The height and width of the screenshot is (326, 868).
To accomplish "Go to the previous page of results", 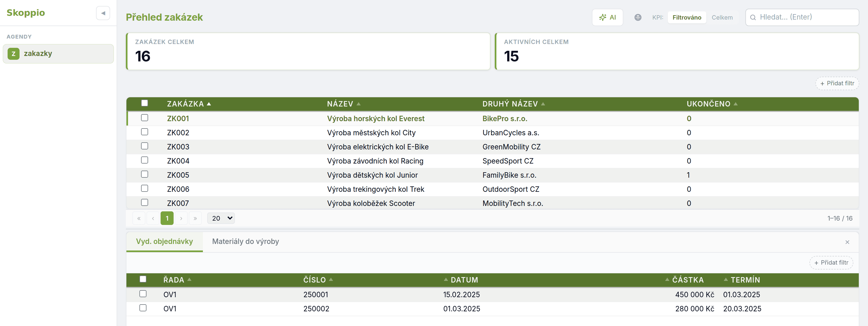I will point(153,218).
